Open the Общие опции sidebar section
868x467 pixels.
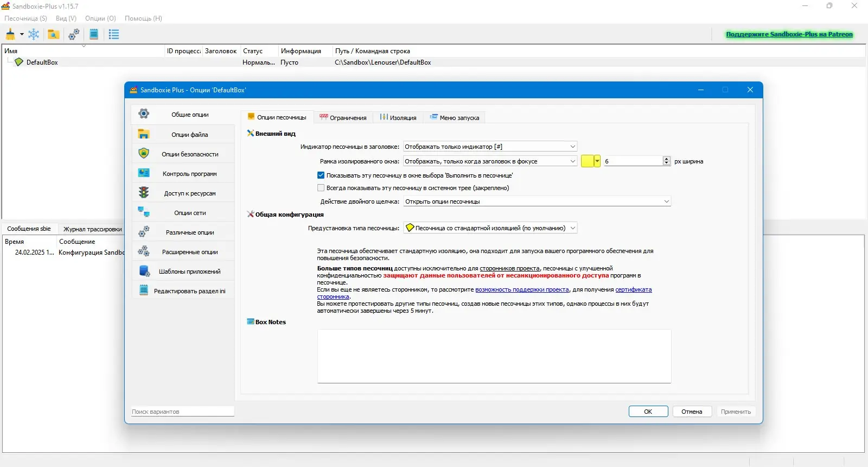183,115
